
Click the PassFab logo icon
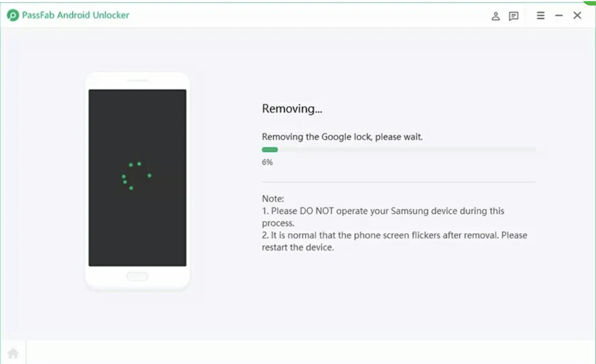coord(13,15)
